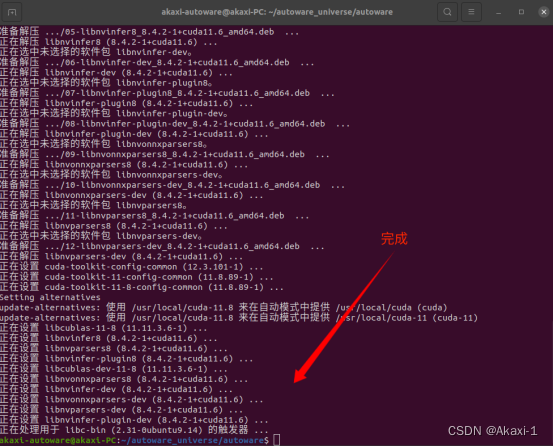Click the line with 08-libnvinfer-plugin-dev deb
The width and height of the screenshot is (554, 446).
click(175, 124)
